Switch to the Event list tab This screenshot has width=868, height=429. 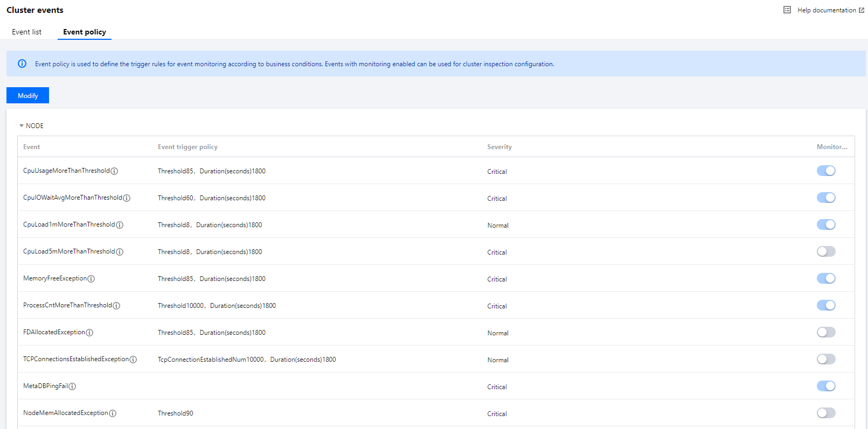click(27, 32)
